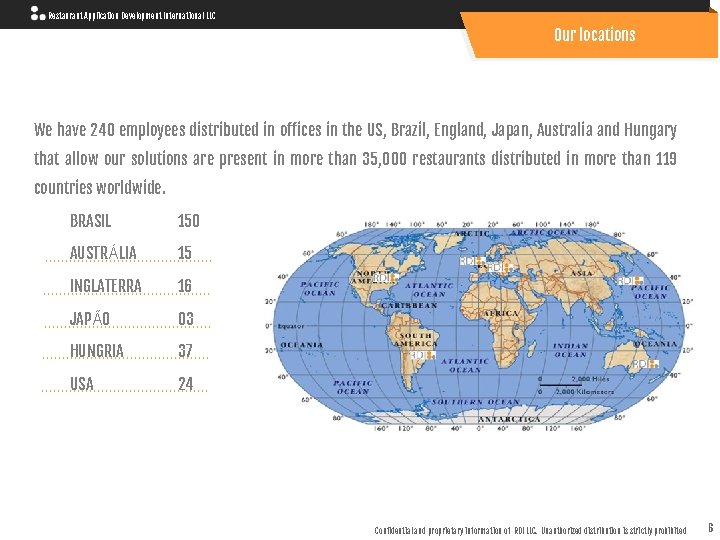The width and height of the screenshot is (720, 540).
Task: Click the value '150' next to BRASIL
Action: point(189,221)
